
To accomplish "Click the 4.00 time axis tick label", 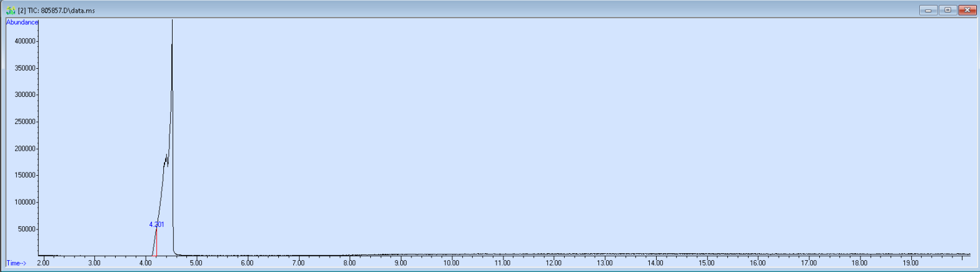I will 146,263.
